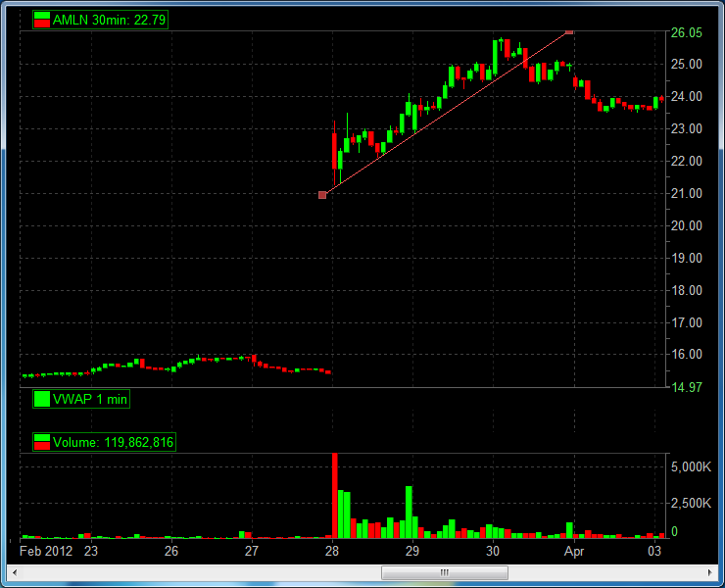Click the 20.00 price axis label
The image size is (725, 588).
click(x=686, y=226)
